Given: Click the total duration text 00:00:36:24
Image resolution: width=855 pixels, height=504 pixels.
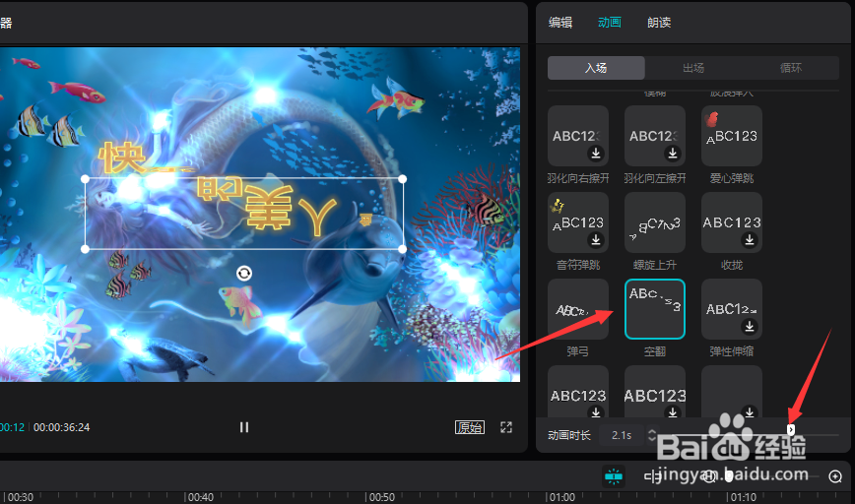Looking at the screenshot, I should click(x=62, y=427).
